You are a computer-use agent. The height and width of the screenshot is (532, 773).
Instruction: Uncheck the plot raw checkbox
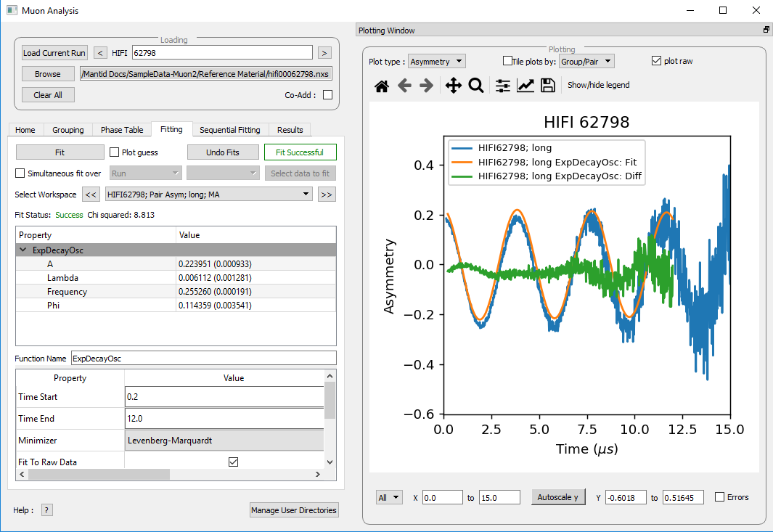click(657, 61)
